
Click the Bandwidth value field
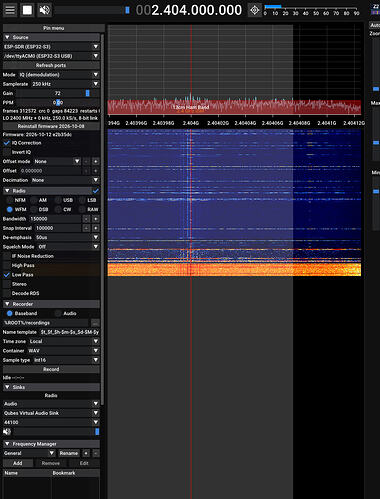pos(55,219)
